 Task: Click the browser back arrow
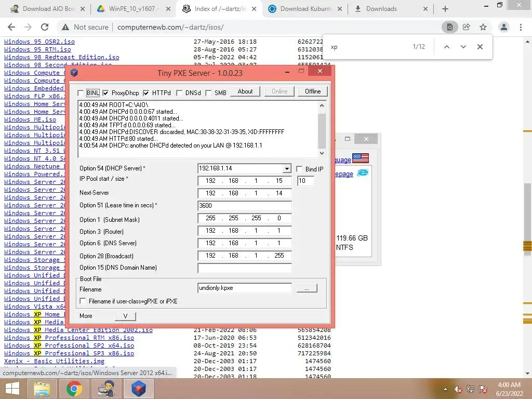[x=11, y=27]
